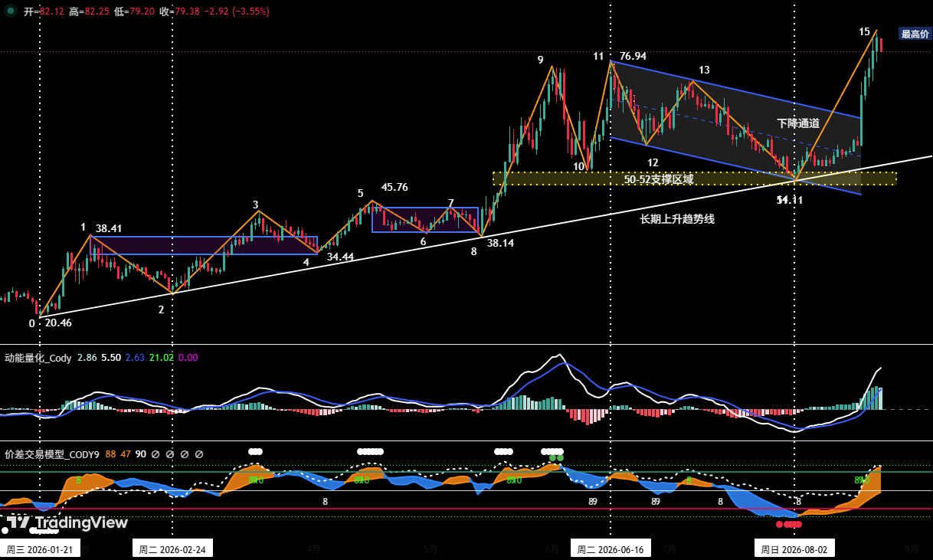Select wave label 12 below the channel

(653, 162)
